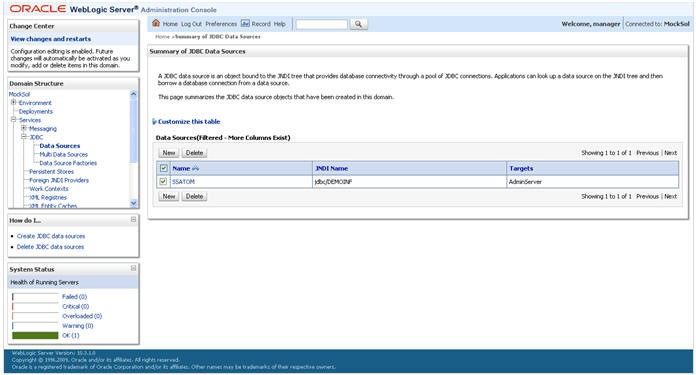Sort by the Targets column header
The image size is (696, 375).
521,169
